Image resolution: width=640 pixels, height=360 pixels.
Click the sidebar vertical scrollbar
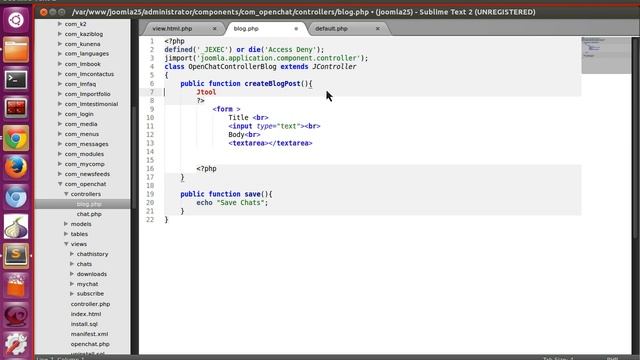tap(134, 157)
